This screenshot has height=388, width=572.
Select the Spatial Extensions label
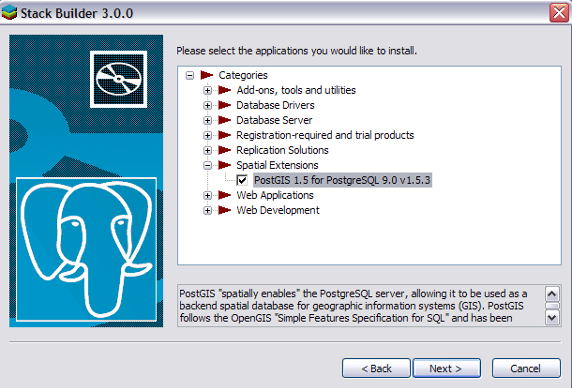click(277, 165)
